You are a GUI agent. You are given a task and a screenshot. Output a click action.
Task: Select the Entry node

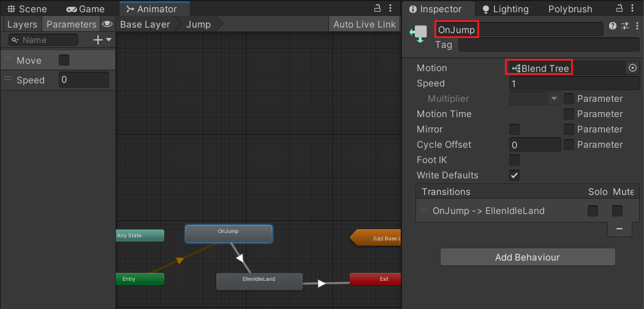pyautogui.click(x=140, y=279)
